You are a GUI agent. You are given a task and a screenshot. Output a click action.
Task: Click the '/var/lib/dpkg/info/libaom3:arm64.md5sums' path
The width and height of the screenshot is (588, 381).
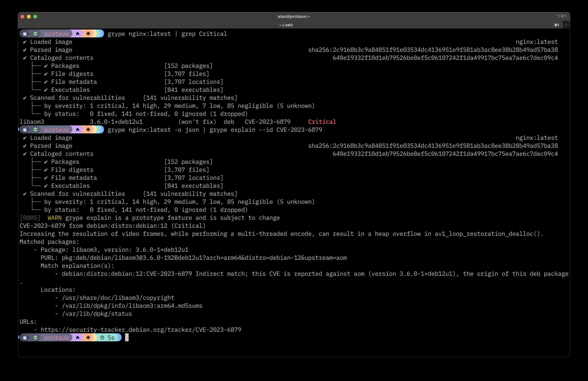pyautogui.click(x=132, y=306)
